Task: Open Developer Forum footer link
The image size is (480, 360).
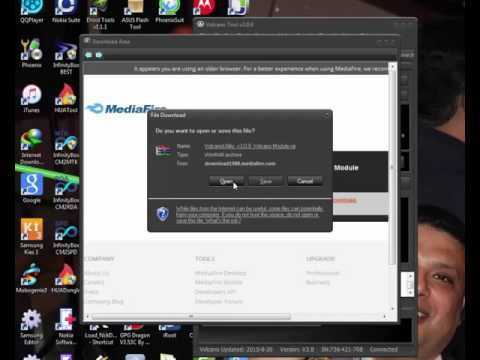Action: coord(219,302)
